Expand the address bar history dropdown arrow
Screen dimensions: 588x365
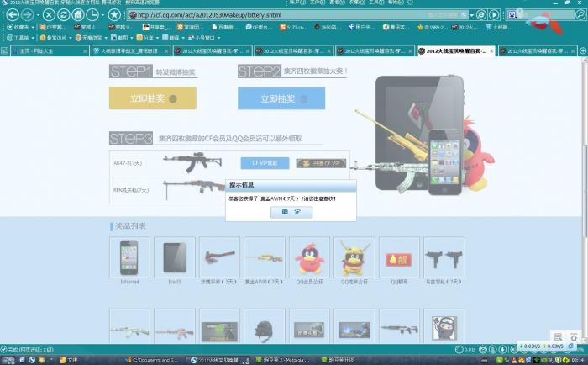(472, 15)
